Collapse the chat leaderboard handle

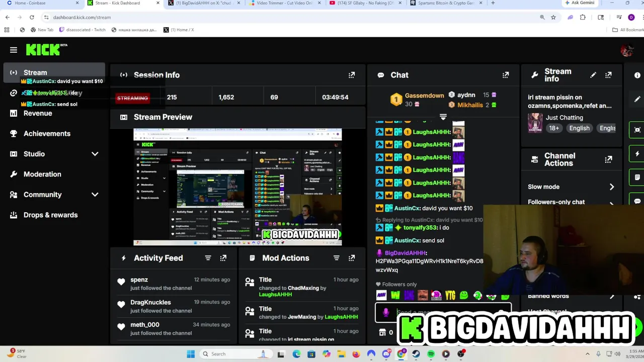pos(443,117)
